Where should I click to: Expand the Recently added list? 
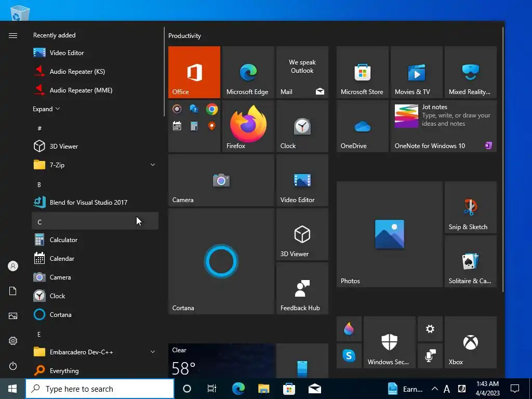46,109
